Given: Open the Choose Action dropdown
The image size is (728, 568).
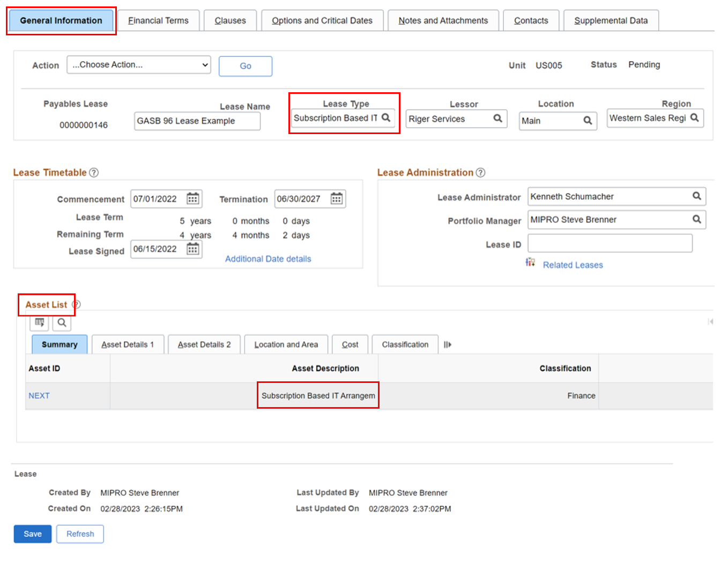Looking at the screenshot, I should pos(139,65).
